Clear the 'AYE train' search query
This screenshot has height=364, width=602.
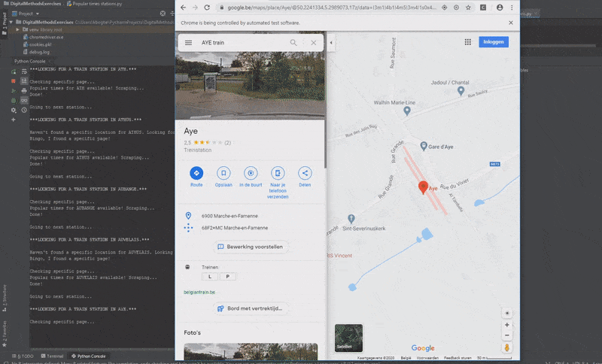coord(314,43)
